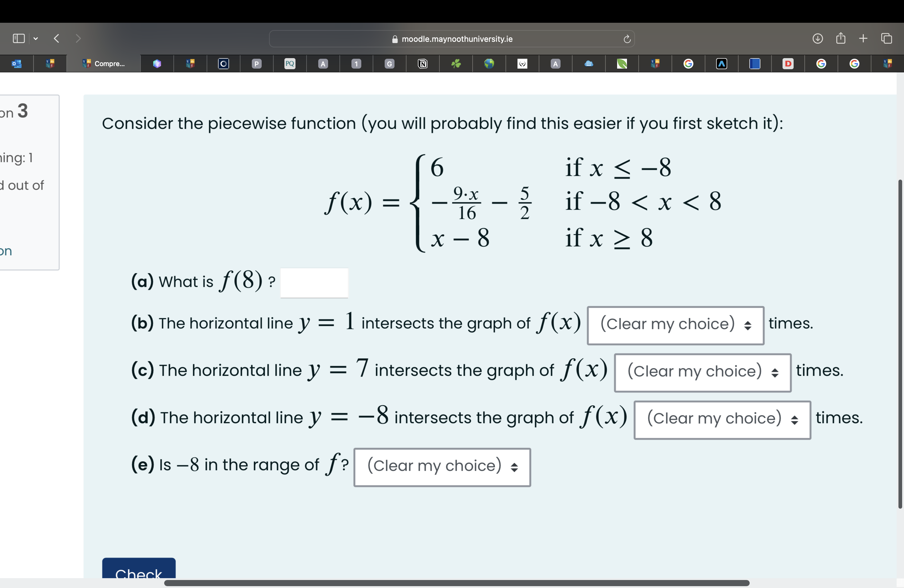Open the dark circle "O" icon tab

pyautogui.click(x=223, y=63)
